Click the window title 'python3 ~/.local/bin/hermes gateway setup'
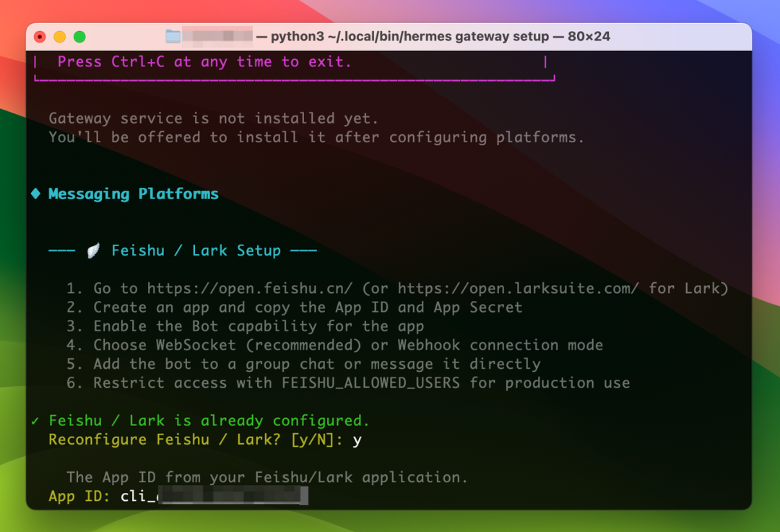 coord(410,36)
